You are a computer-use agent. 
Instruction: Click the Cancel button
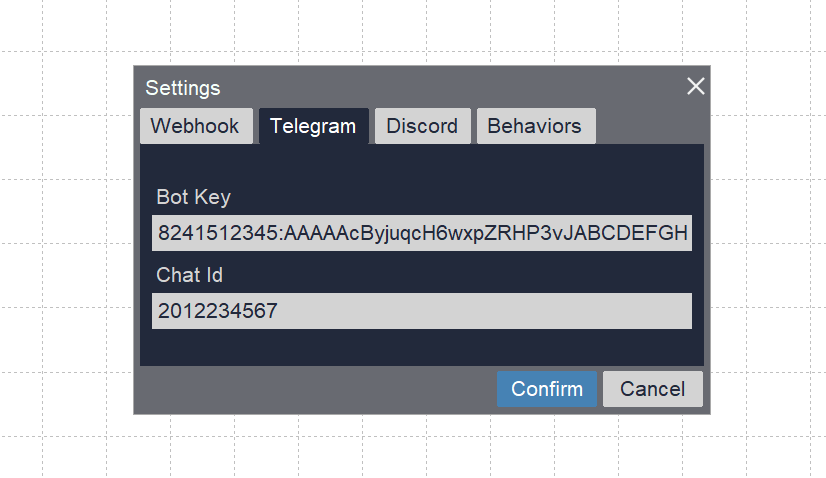652,389
